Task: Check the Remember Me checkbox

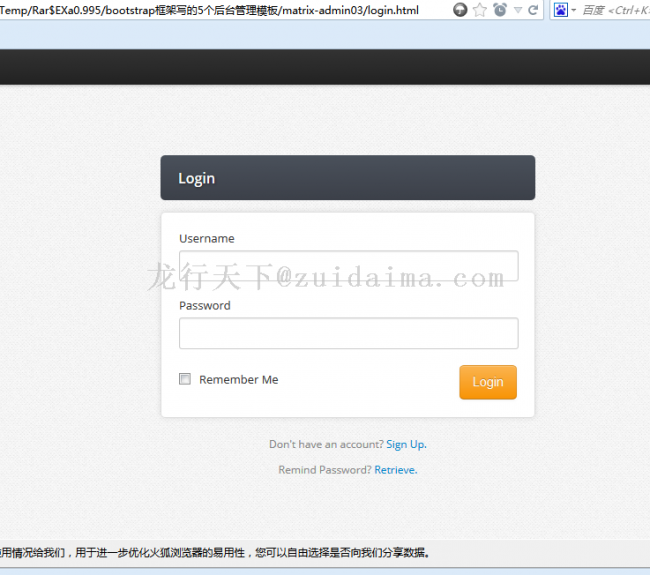Action: click(x=184, y=379)
